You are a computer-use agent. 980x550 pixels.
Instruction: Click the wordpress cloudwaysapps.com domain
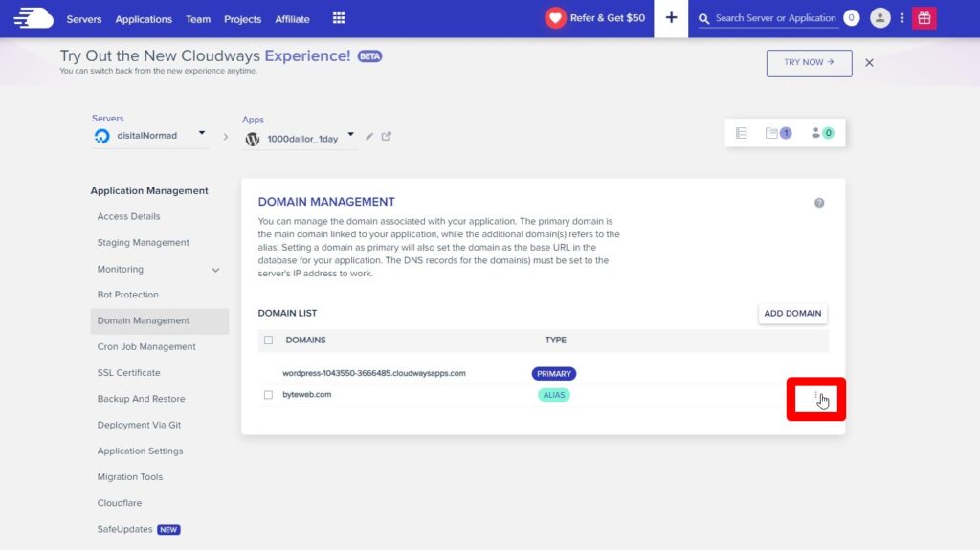pyautogui.click(x=374, y=373)
